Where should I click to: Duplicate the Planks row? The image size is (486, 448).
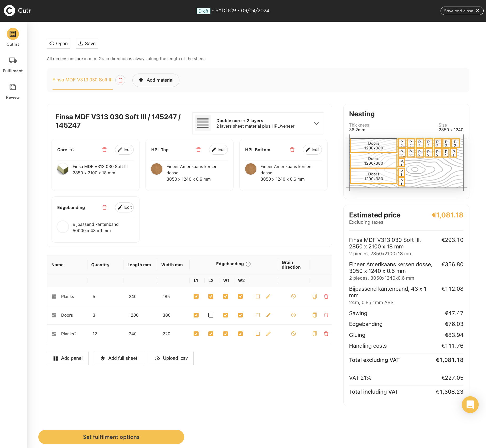(x=314, y=296)
